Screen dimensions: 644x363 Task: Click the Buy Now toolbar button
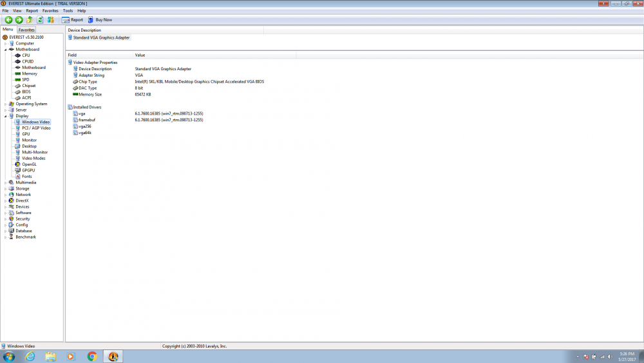pos(100,20)
